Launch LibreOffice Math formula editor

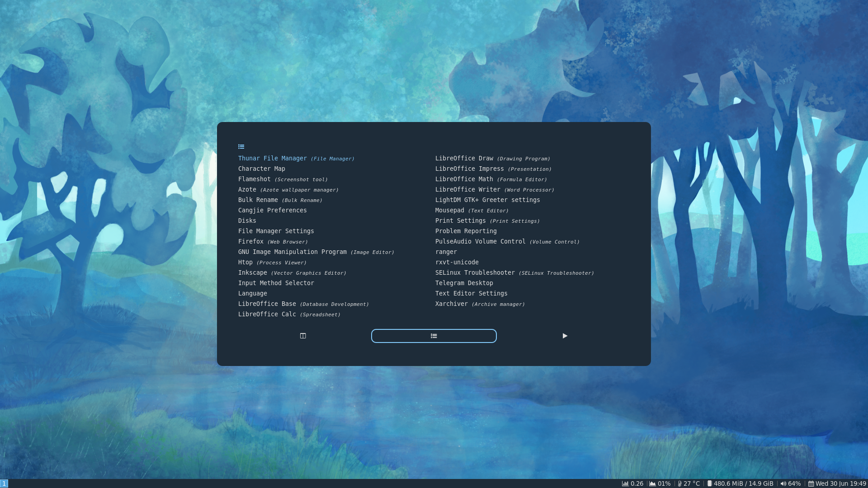pyautogui.click(x=491, y=179)
